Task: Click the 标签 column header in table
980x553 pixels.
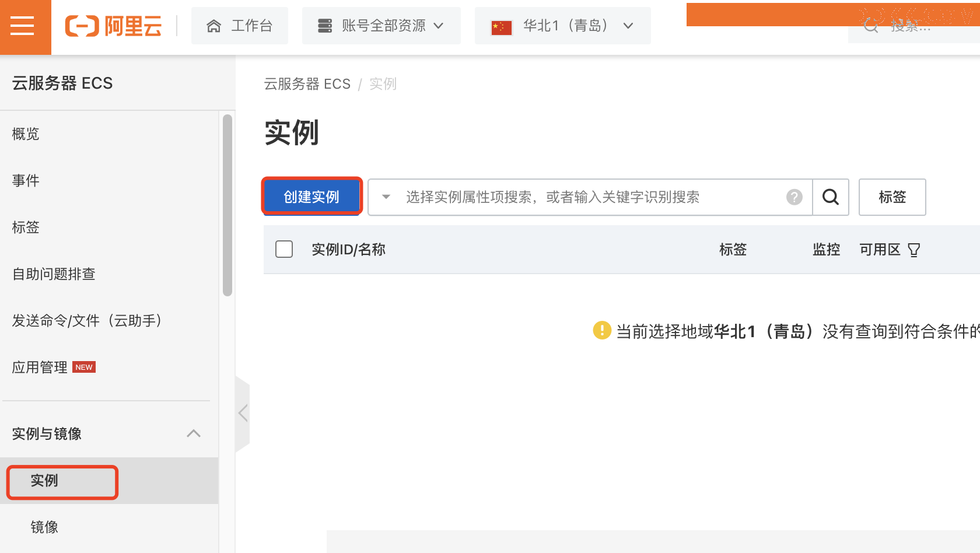Action: pos(733,250)
